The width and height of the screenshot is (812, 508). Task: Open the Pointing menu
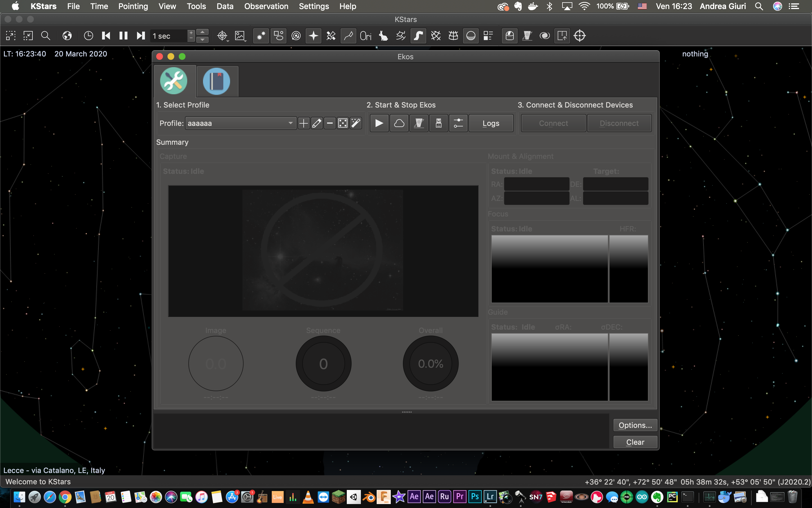(133, 6)
